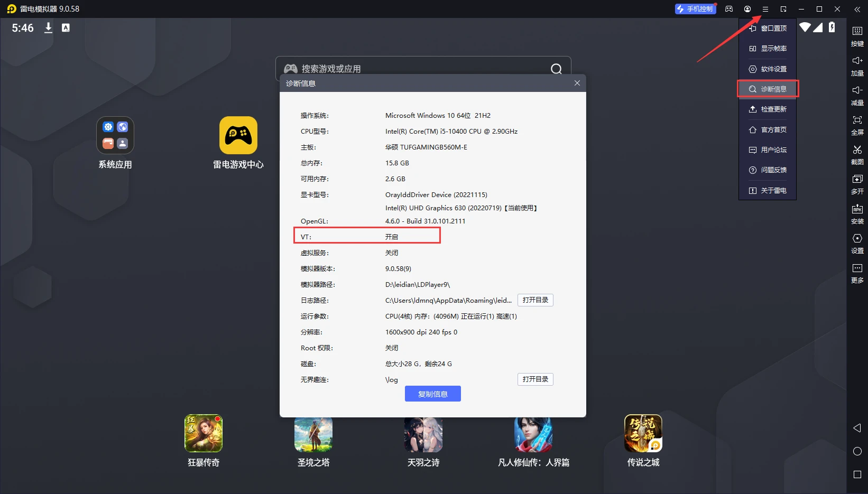Close the 诊断信息 dialog
Screen dimensions: 868x494
[577, 83]
